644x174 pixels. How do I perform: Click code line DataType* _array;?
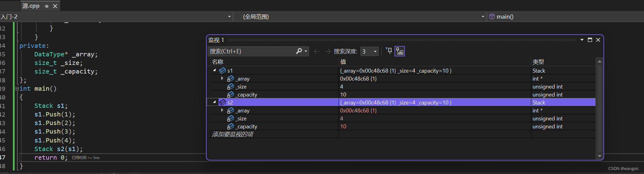(66, 54)
